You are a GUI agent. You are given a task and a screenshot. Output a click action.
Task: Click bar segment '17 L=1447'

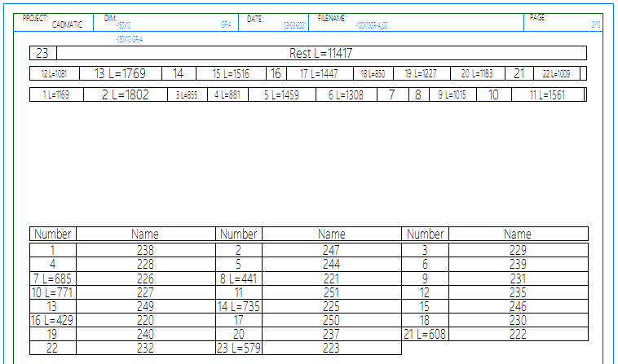point(320,73)
